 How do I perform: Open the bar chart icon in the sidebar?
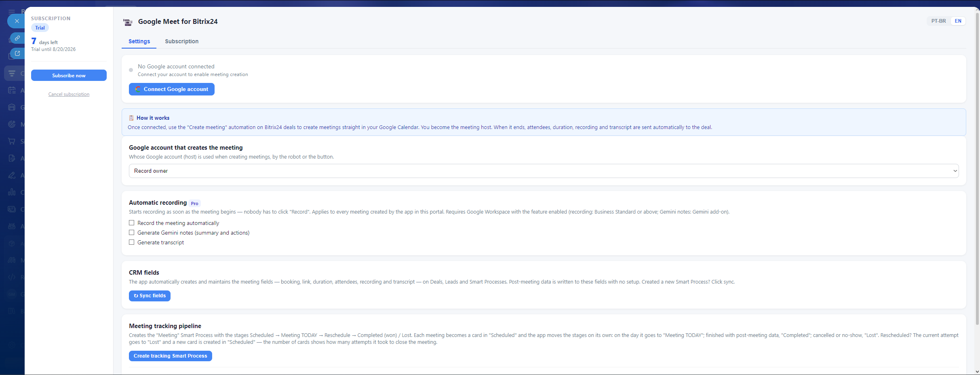tap(12, 192)
